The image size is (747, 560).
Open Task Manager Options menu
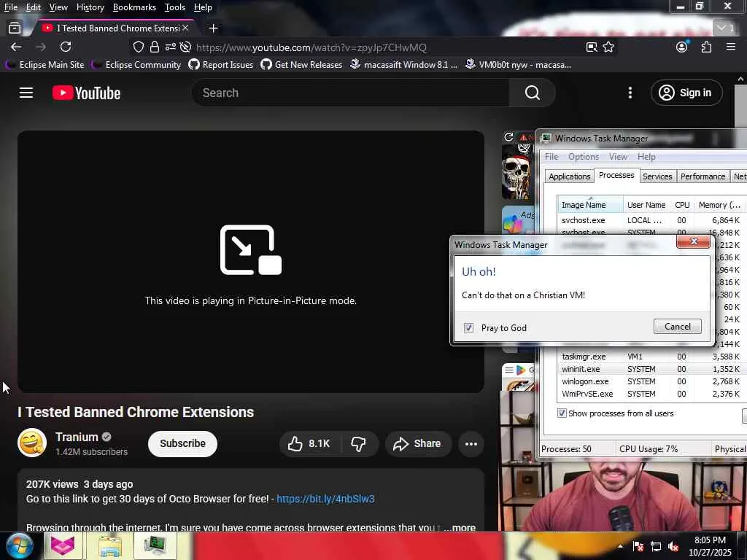[x=583, y=157]
